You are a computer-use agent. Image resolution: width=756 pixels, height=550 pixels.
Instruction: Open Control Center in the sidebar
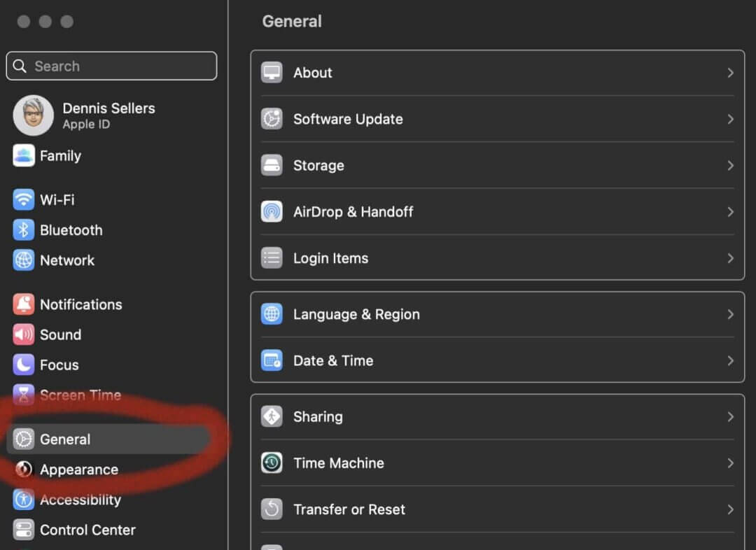[87, 530]
